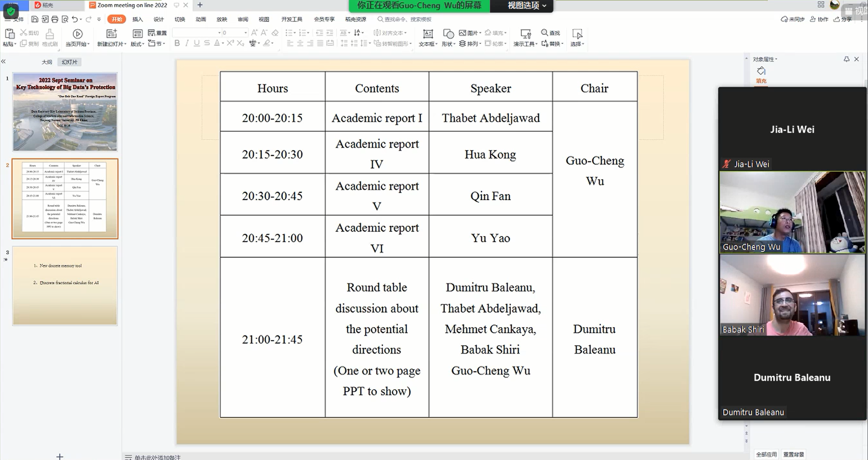The image size is (868, 460).
Task: Click the Save disk icon in quick access bar
Action: 35,19
